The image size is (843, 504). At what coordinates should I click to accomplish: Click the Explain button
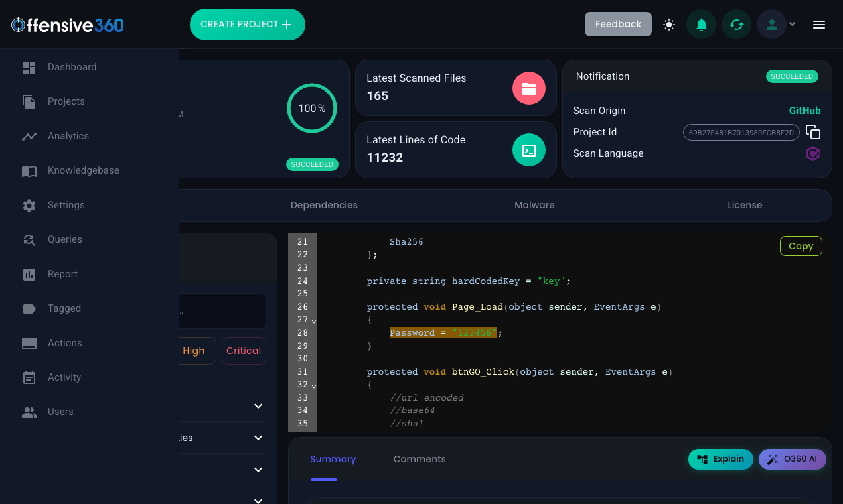coord(721,459)
